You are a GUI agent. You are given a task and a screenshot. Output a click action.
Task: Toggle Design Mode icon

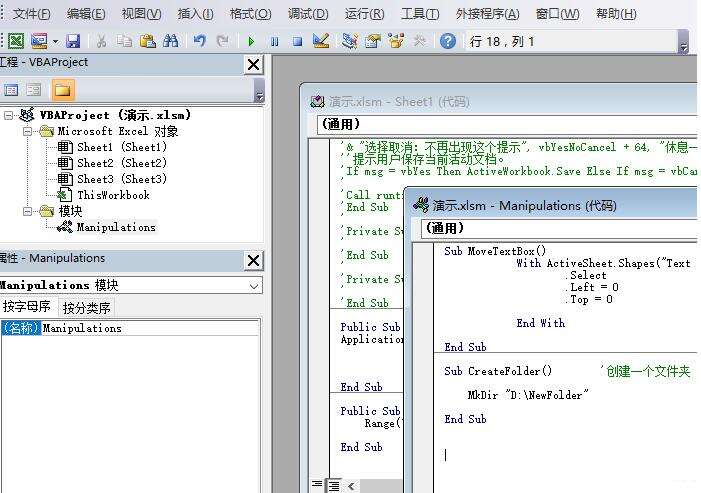coord(321,41)
